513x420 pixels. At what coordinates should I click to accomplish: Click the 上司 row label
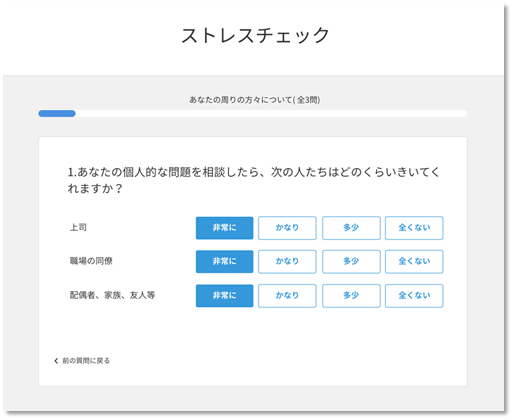pos(78,227)
